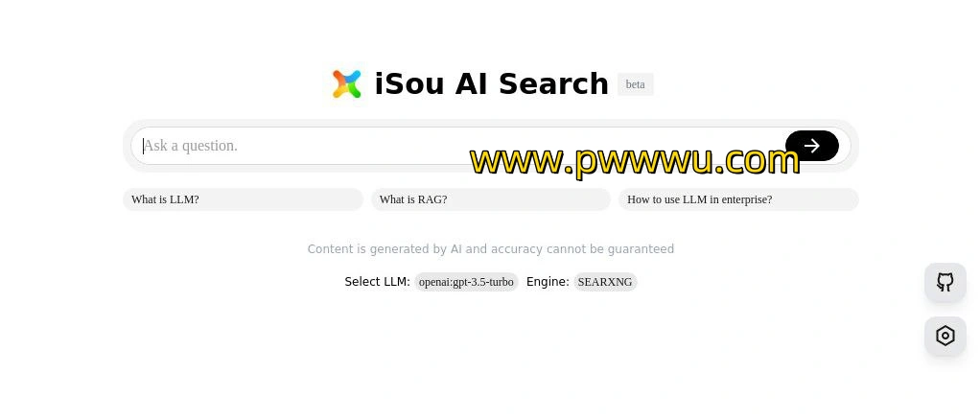This screenshot has width=980, height=420.
Task: Click the word "iSou" in the heading
Action: pyautogui.click(x=410, y=83)
